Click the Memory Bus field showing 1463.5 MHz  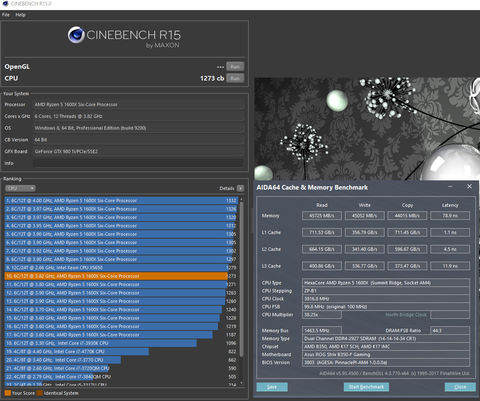[322, 331]
